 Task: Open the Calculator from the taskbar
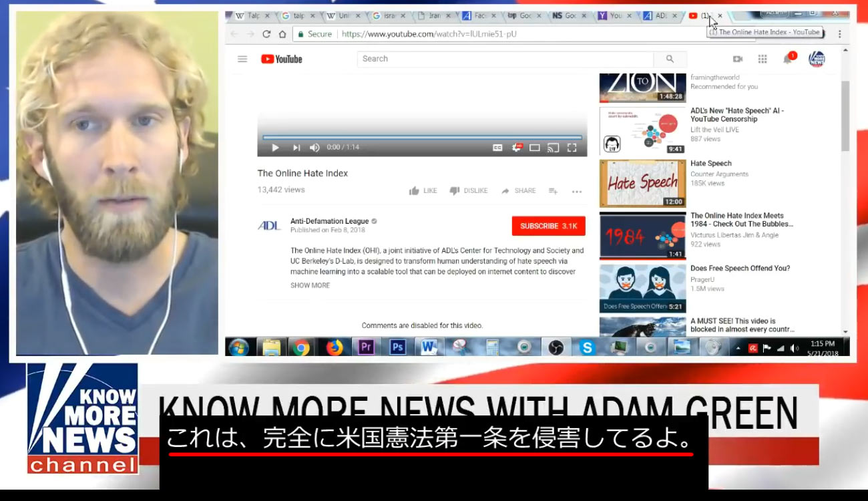point(493,347)
